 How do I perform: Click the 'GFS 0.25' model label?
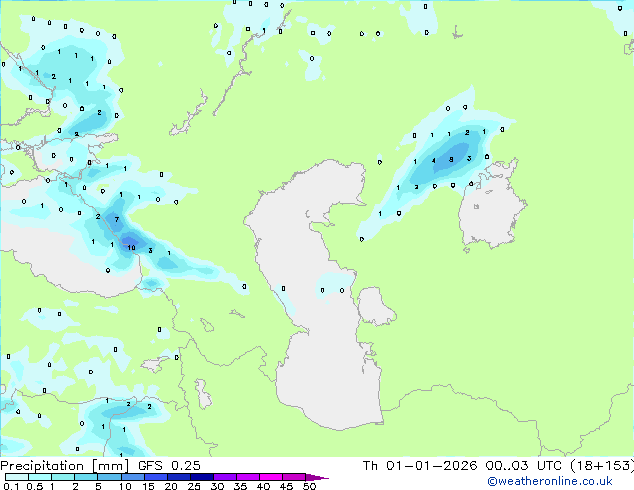point(169,466)
